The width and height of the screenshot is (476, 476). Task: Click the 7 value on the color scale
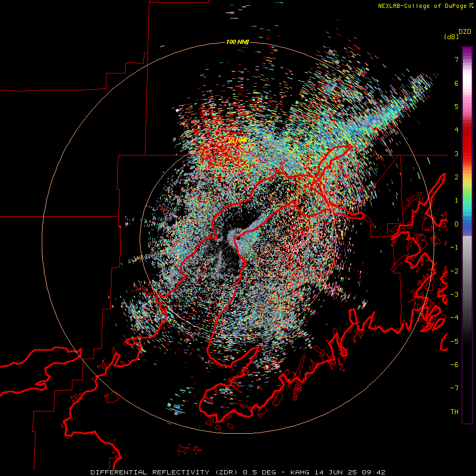click(x=456, y=59)
